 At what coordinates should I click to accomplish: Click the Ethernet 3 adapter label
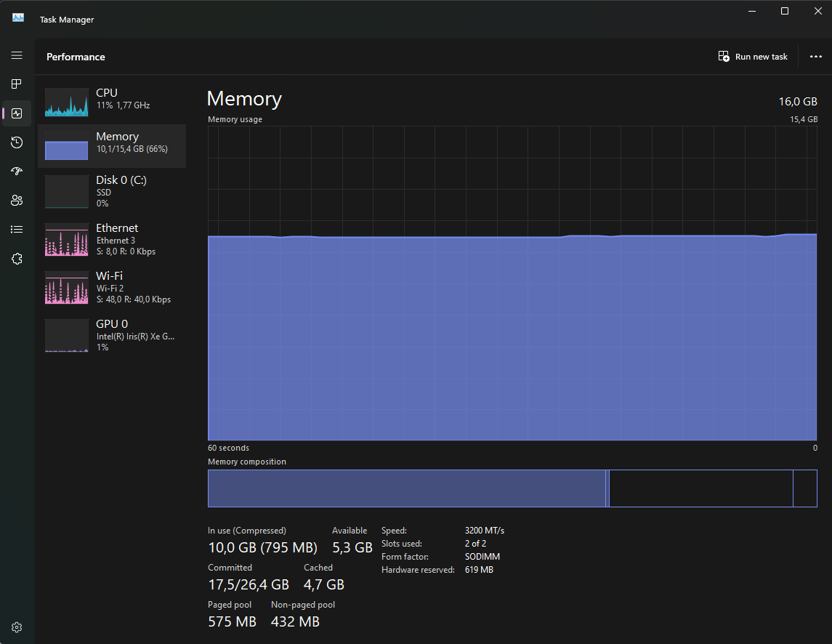[116, 241]
